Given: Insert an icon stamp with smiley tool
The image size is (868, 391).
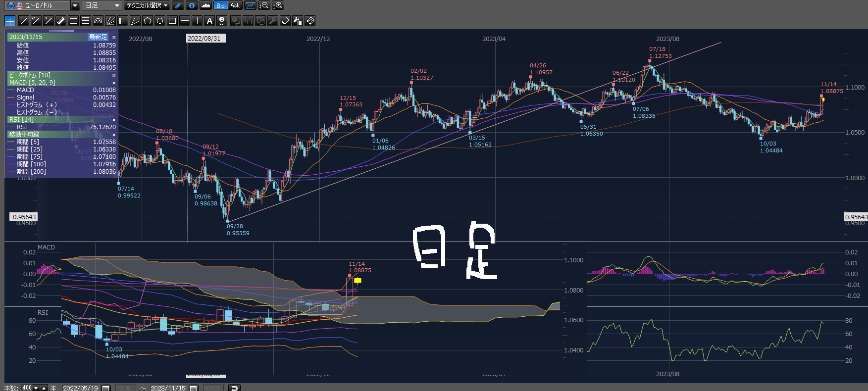Looking at the screenshot, I should 222,21.
